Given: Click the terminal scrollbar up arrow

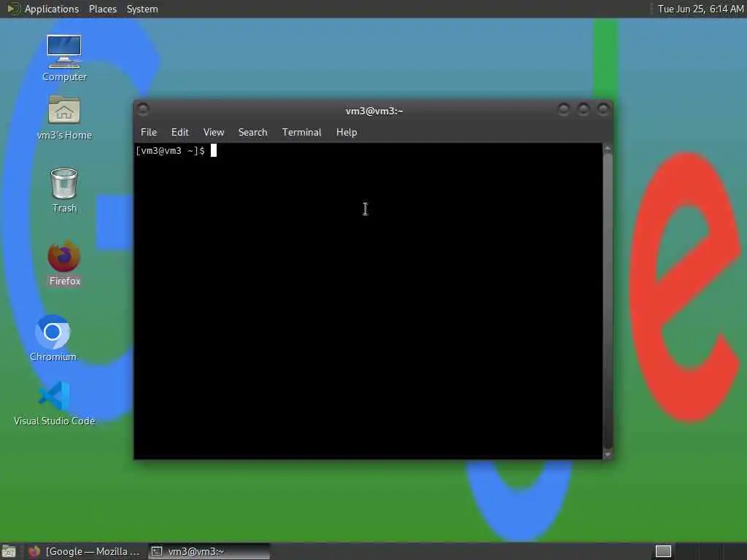Looking at the screenshot, I should [x=608, y=149].
